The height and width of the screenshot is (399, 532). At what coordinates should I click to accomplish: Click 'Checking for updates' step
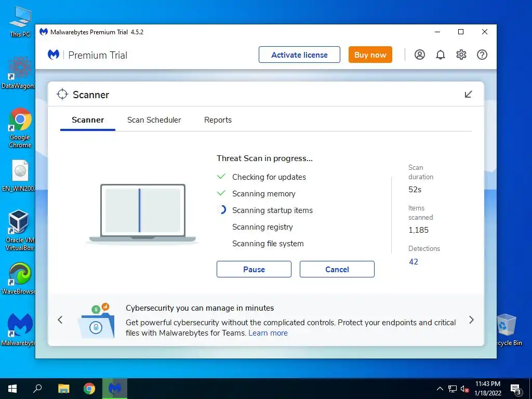pyautogui.click(x=269, y=177)
